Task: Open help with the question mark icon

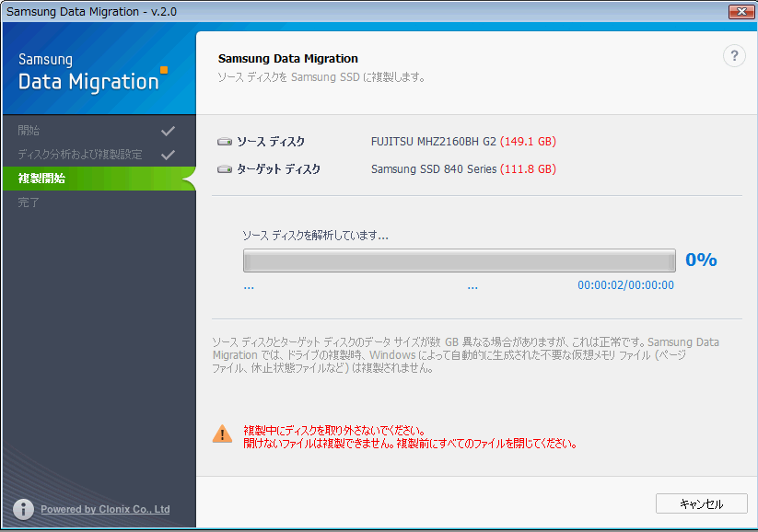Action: point(733,56)
